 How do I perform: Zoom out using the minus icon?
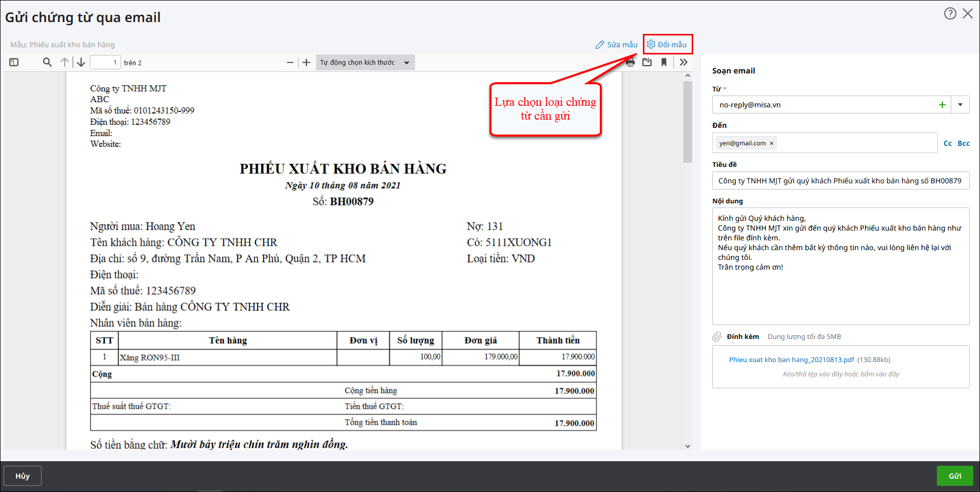pyautogui.click(x=290, y=63)
